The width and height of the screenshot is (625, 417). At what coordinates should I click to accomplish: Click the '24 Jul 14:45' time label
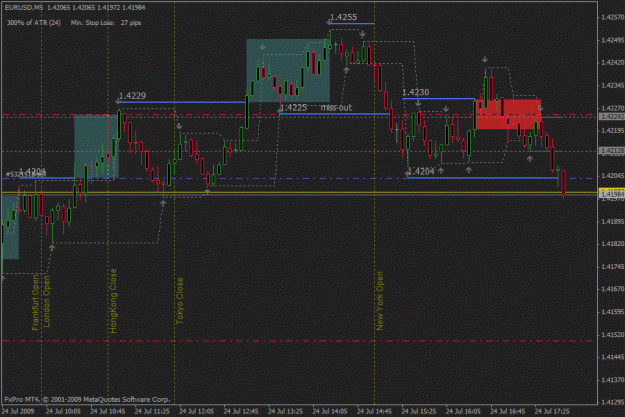[374, 411]
